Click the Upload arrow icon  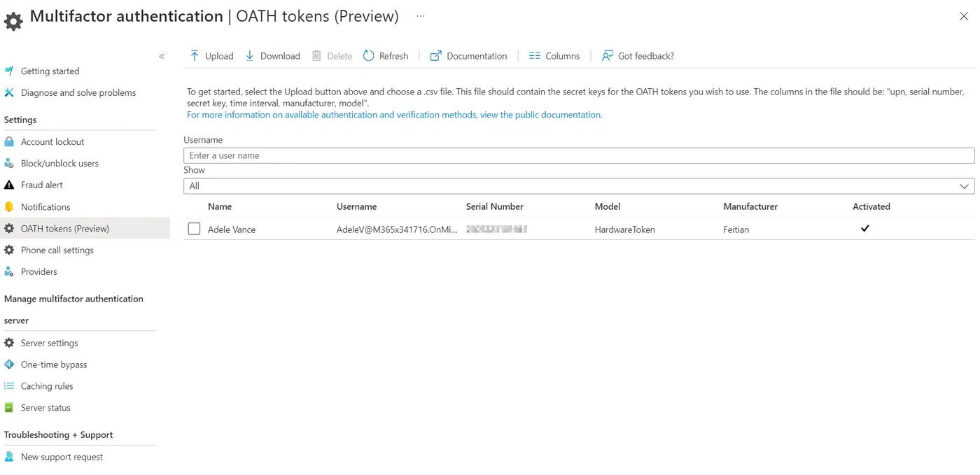(x=195, y=55)
